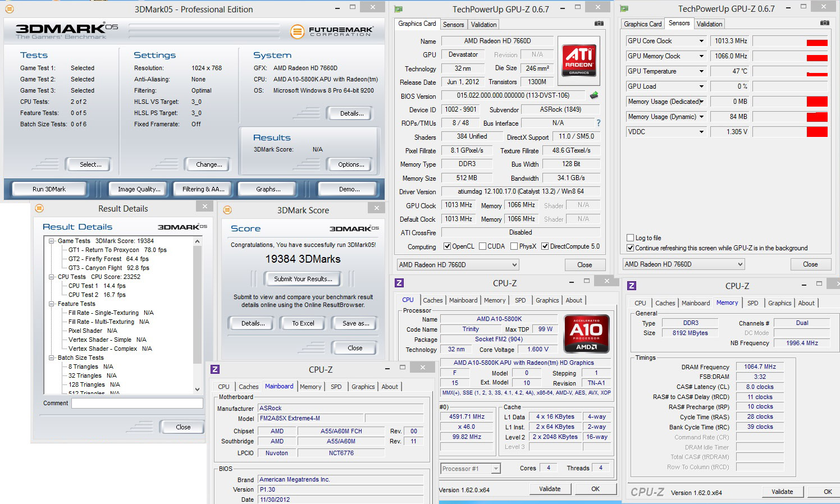Click the Comment text field
Viewport: 840px width, 504px height.
pyautogui.click(x=138, y=403)
